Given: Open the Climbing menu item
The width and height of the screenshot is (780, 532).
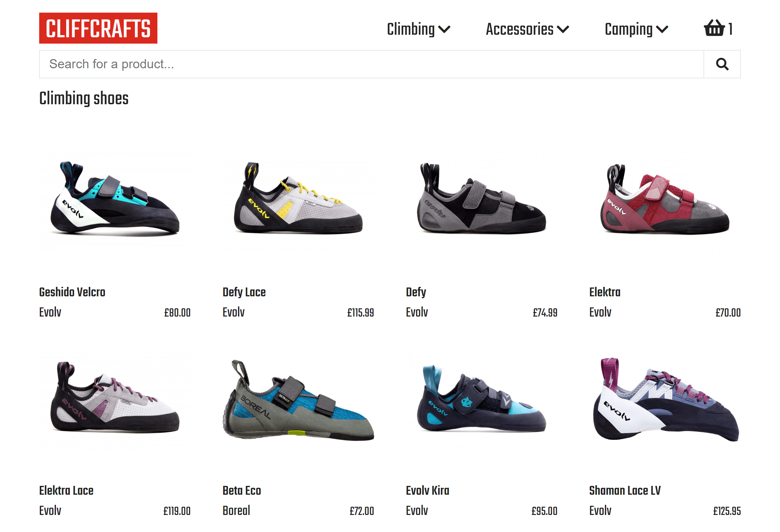Looking at the screenshot, I should pyautogui.click(x=411, y=29).
